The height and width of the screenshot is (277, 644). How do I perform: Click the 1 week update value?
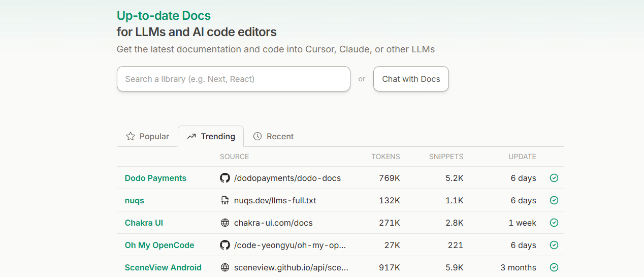[x=522, y=223]
